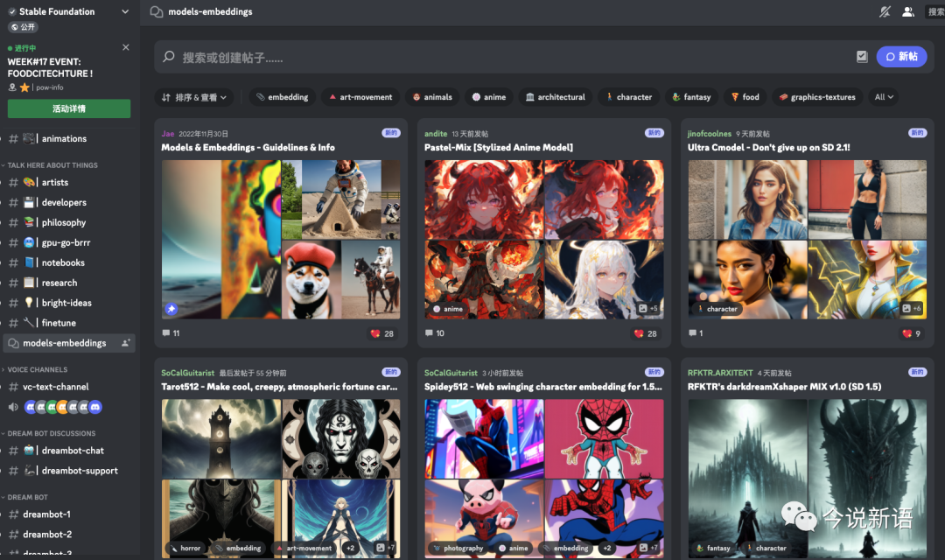Click the blue New Post button
Viewport: 945px width, 560px height.
tap(901, 57)
